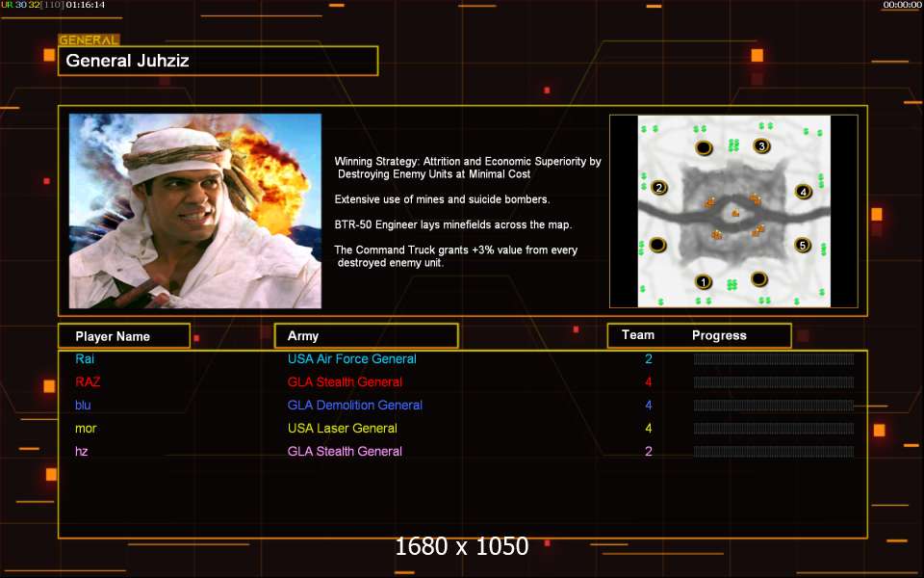Click 'Extensive use of mines' description line
Viewport: 924px width, 578px height.
click(x=442, y=199)
